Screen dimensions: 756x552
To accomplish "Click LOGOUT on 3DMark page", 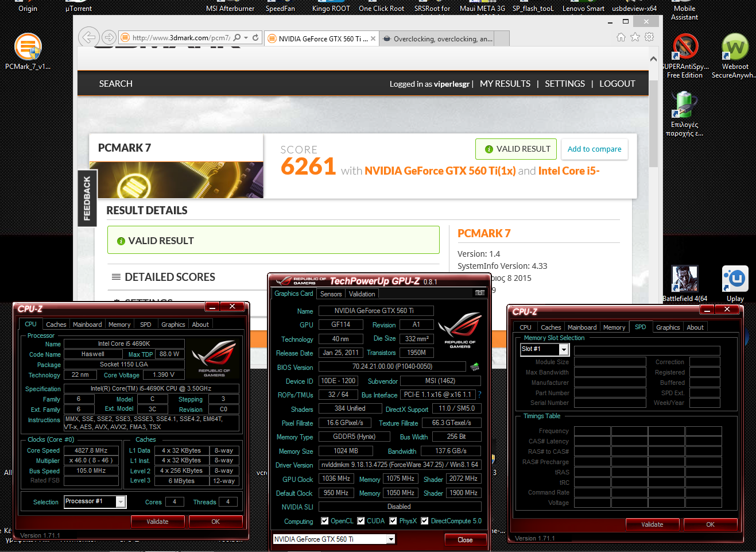I will (x=617, y=84).
